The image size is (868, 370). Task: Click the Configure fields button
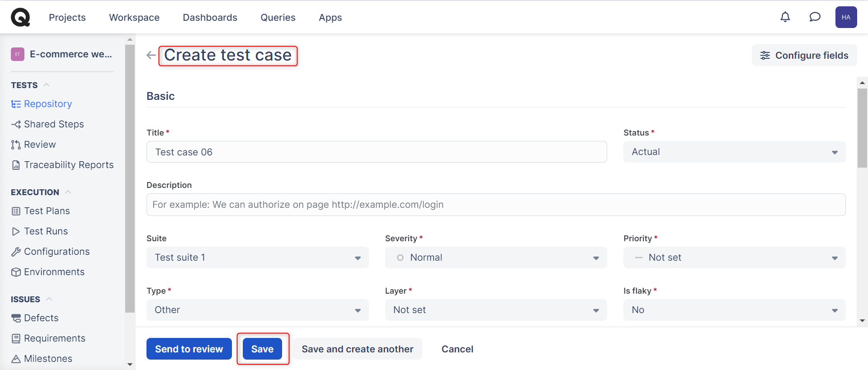pos(804,55)
